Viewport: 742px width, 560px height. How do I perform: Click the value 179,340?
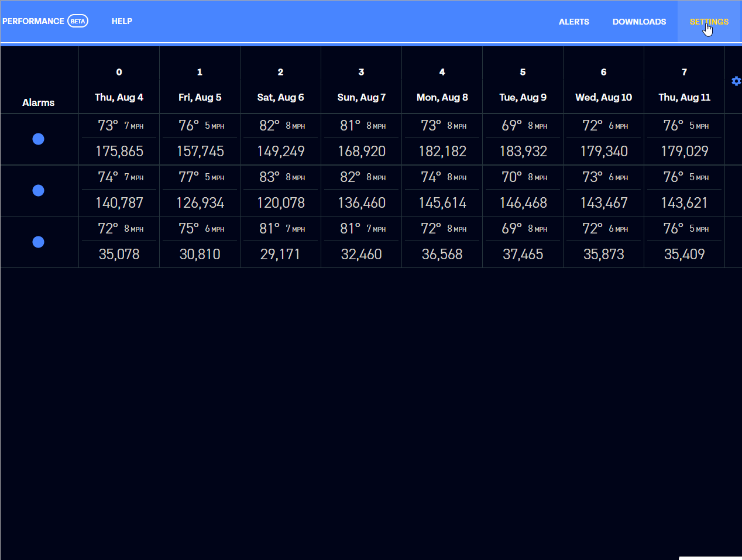click(x=604, y=152)
